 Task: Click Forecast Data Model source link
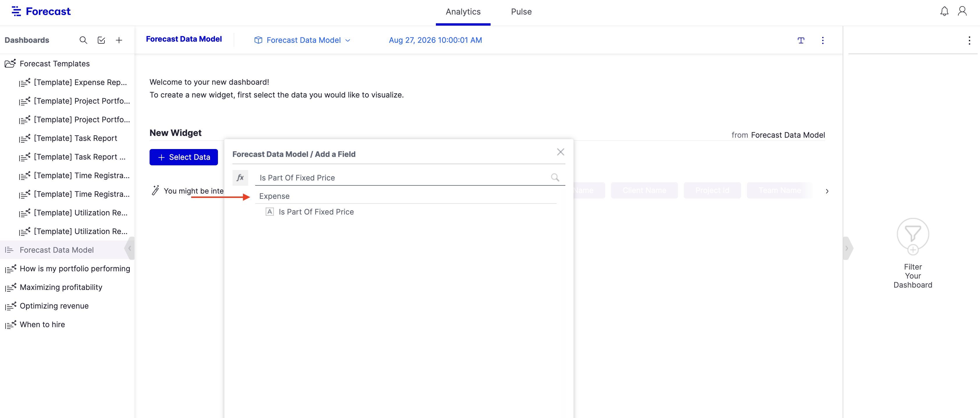coord(788,135)
